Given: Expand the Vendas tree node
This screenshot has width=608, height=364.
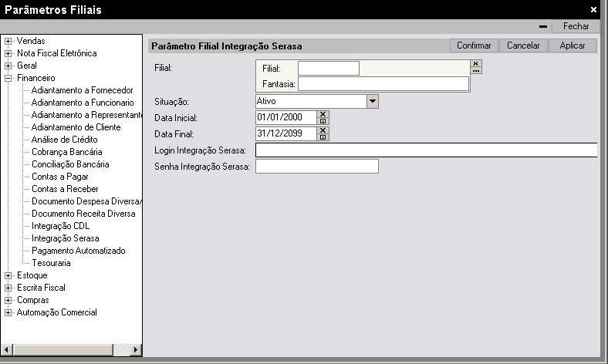Looking at the screenshot, I should (8, 41).
